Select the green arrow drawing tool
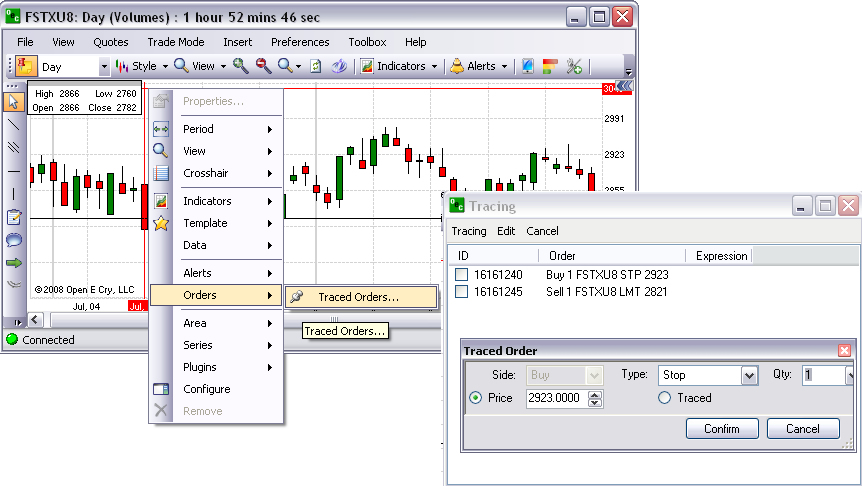 tap(14, 263)
